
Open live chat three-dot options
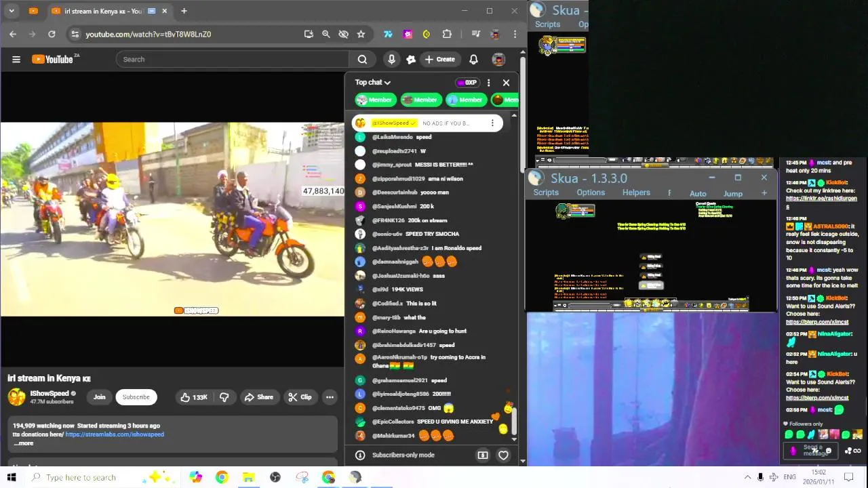(x=488, y=83)
